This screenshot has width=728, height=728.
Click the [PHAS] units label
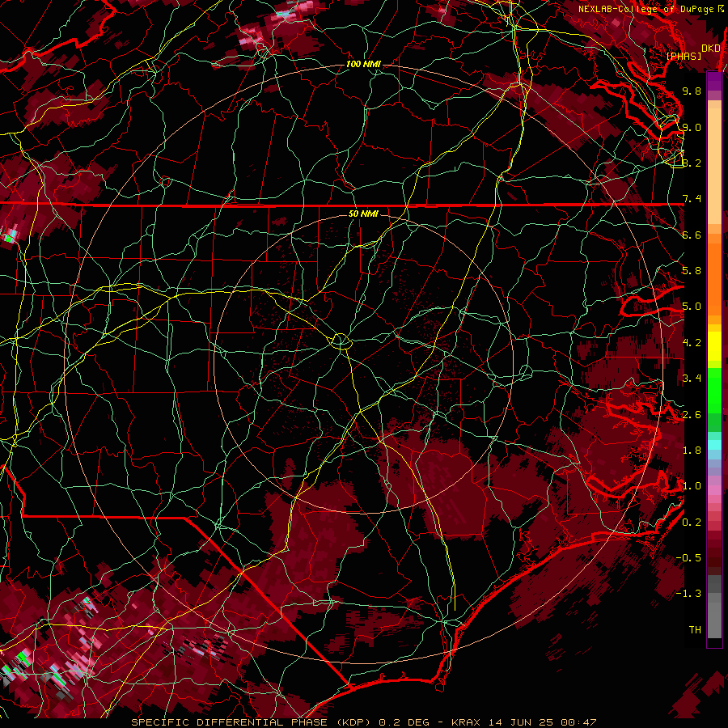pos(684,56)
